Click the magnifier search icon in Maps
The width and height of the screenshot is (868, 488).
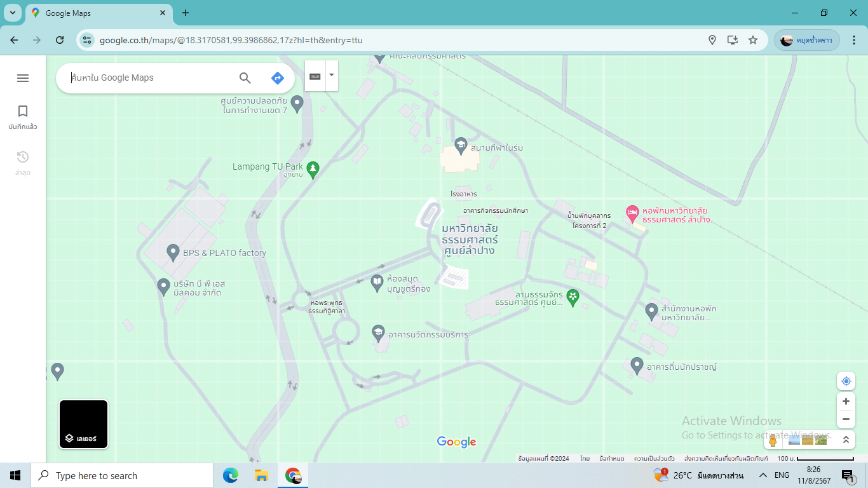[245, 78]
